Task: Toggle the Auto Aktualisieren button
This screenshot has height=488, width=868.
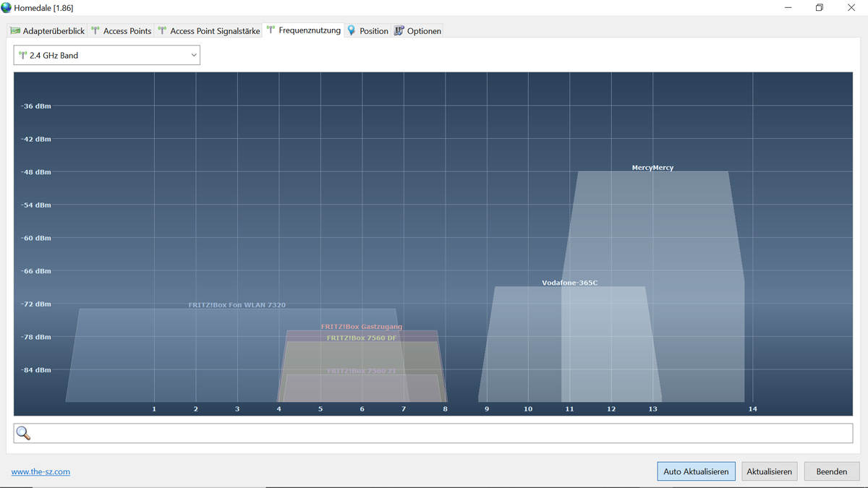Action: click(696, 471)
